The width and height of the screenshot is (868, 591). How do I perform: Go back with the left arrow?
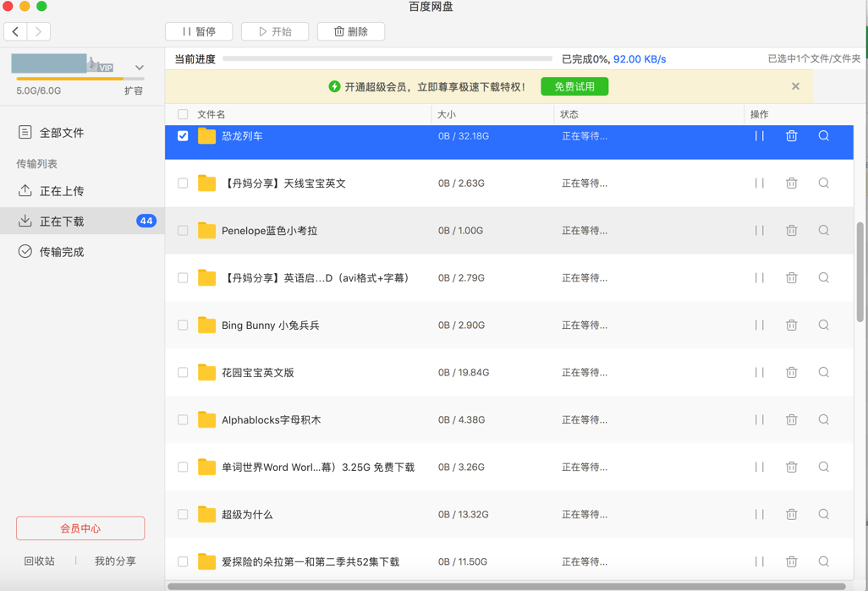click(15, 31)
